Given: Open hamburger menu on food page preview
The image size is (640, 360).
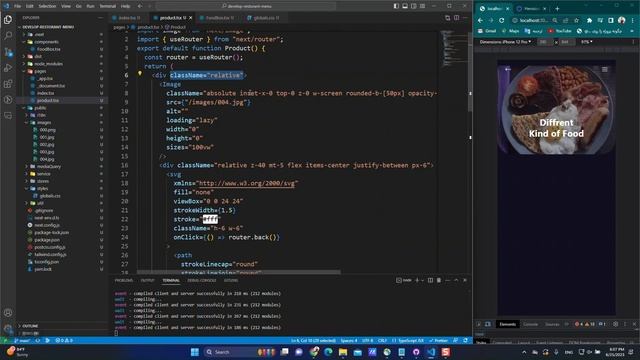Looking at the screenshot, I should pyautogui.click(x=605, y=69).
